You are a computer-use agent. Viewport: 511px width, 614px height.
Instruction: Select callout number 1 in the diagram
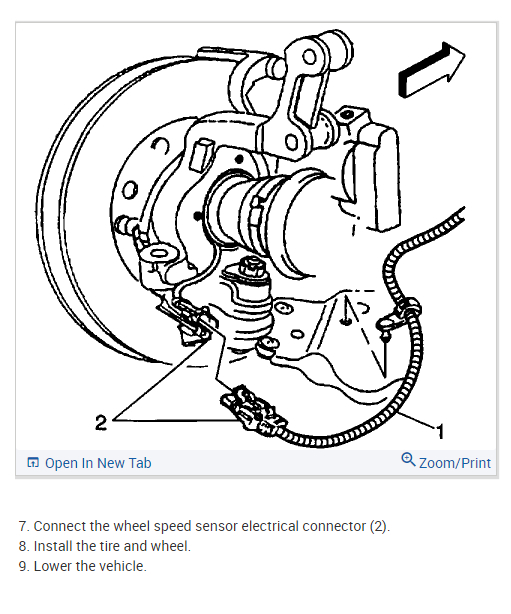pos(441,432)
